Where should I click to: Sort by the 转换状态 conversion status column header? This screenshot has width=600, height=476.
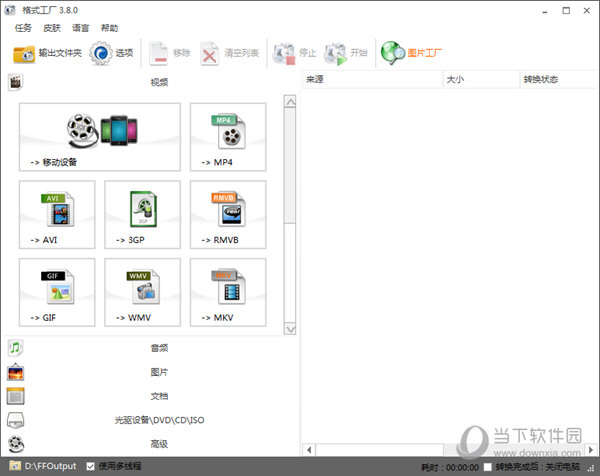coord(558,79)
